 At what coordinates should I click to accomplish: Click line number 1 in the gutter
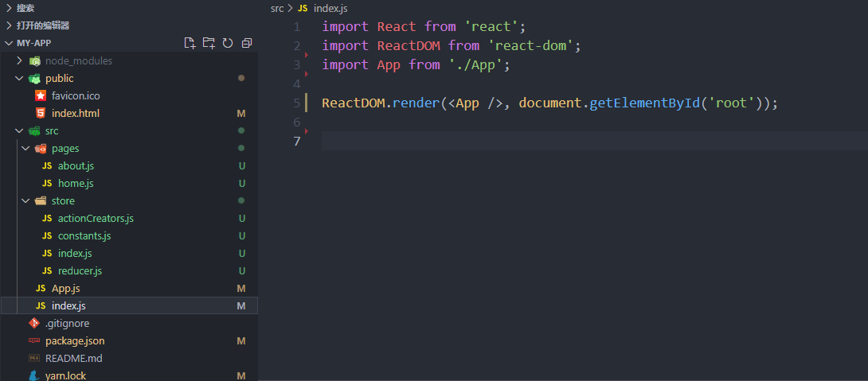[297, 26]
